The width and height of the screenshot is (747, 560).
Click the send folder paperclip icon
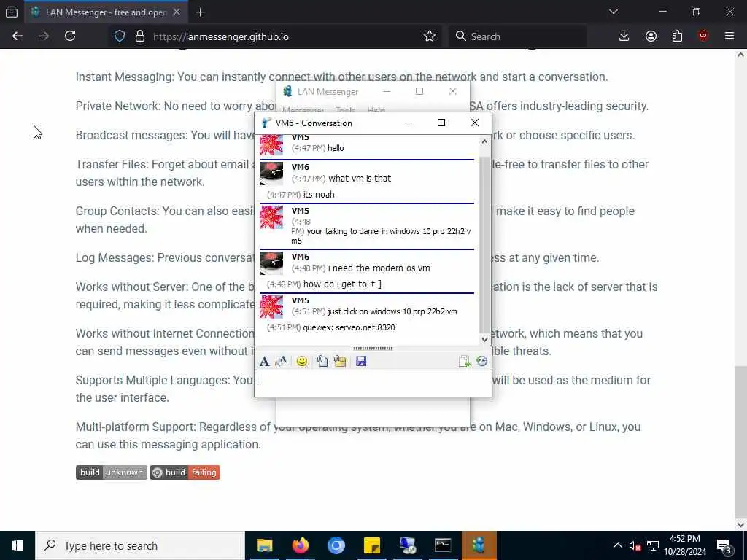tap(340, 362)
